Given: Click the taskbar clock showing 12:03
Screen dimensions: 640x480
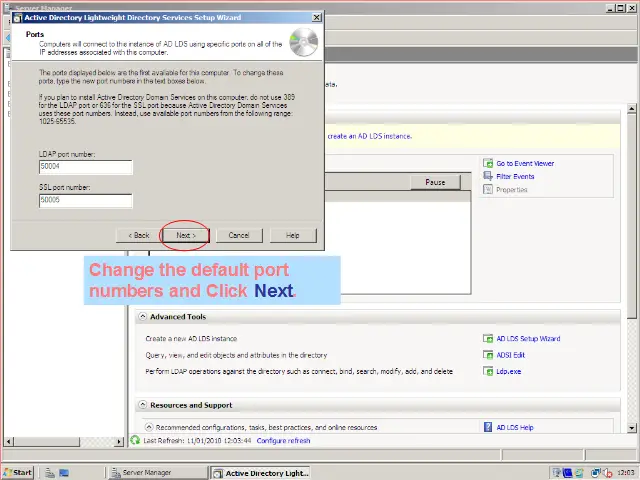Looking at the screenshot, I should (625, 473).
